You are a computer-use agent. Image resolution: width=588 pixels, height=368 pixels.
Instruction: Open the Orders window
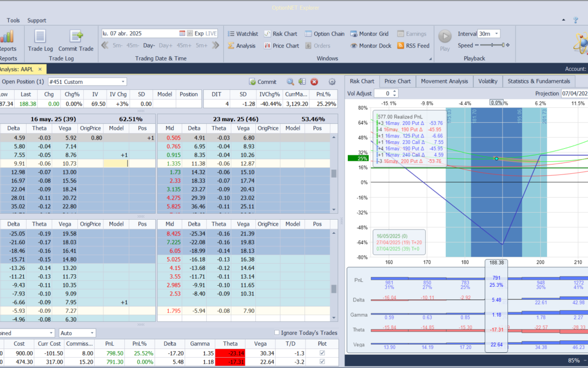click(317, 46)
